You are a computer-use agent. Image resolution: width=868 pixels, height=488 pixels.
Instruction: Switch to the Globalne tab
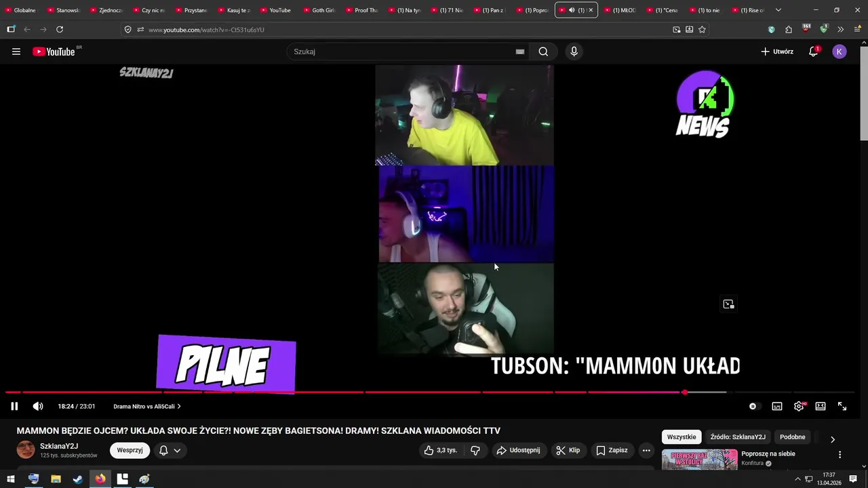click(x=21, y=10)
